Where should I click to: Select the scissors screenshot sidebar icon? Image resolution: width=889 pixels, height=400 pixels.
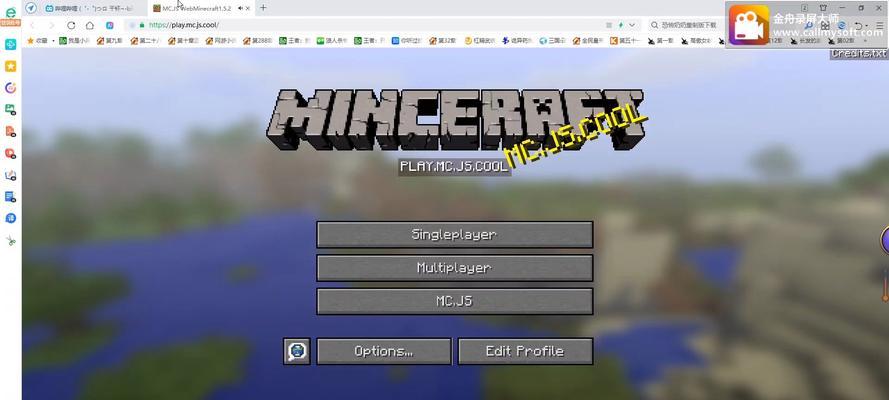10,241
